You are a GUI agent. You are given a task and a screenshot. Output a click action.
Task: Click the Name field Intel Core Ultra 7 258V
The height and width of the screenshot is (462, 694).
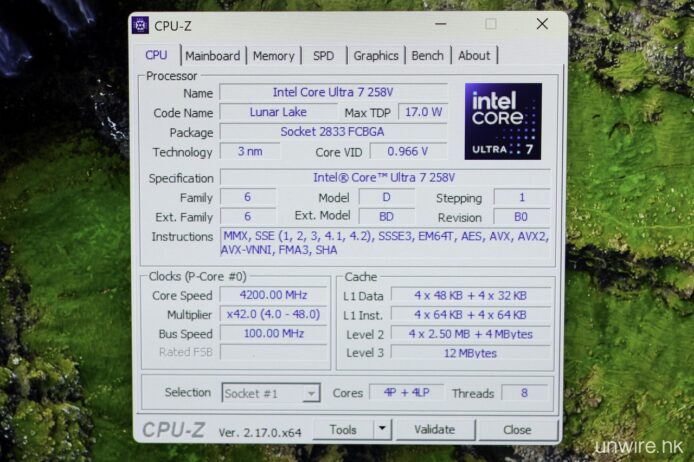point(333,92)
